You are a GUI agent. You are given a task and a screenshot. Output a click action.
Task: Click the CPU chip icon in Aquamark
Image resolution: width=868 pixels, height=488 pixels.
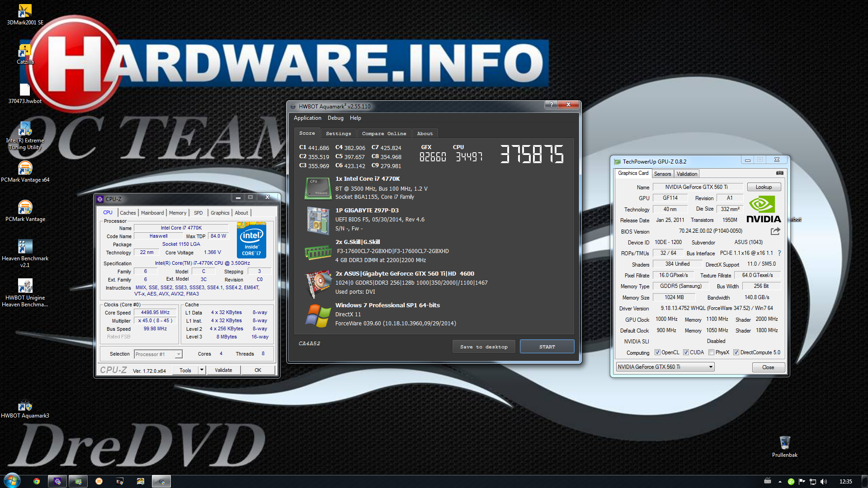318,188
